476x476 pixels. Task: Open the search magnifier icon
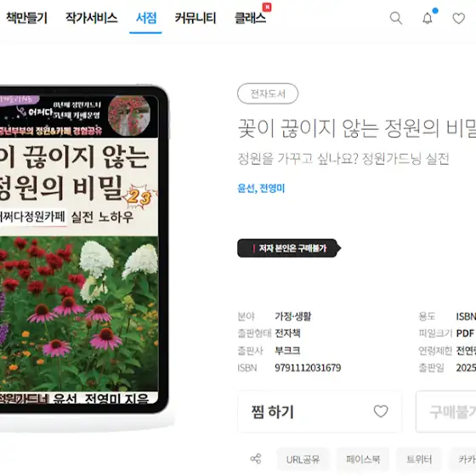tap(396, 18)
